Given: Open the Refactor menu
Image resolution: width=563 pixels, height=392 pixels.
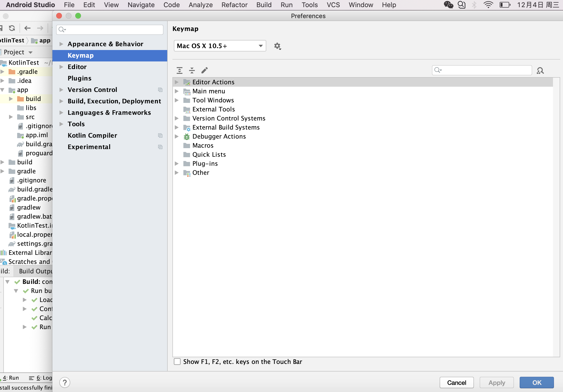Looking at the screenshot, I should (234, 5).
